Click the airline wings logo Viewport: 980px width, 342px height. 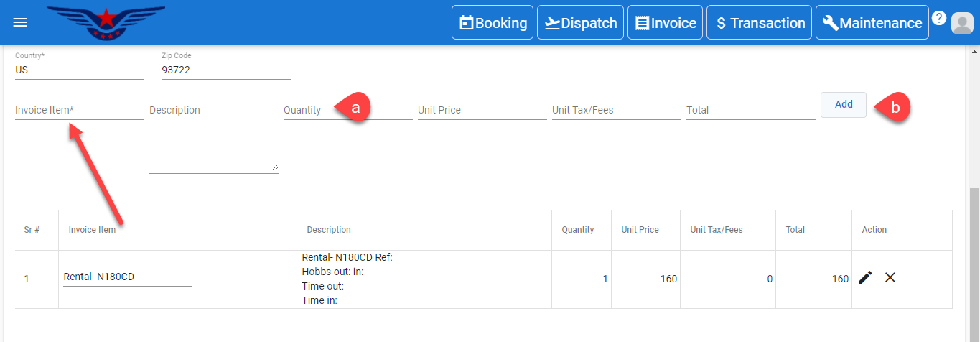(x=106, y=22)
